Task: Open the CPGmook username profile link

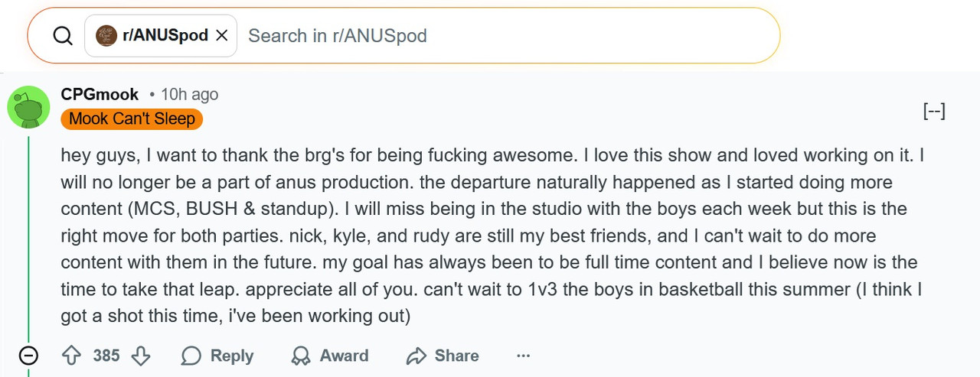Action: click(100, 94)
